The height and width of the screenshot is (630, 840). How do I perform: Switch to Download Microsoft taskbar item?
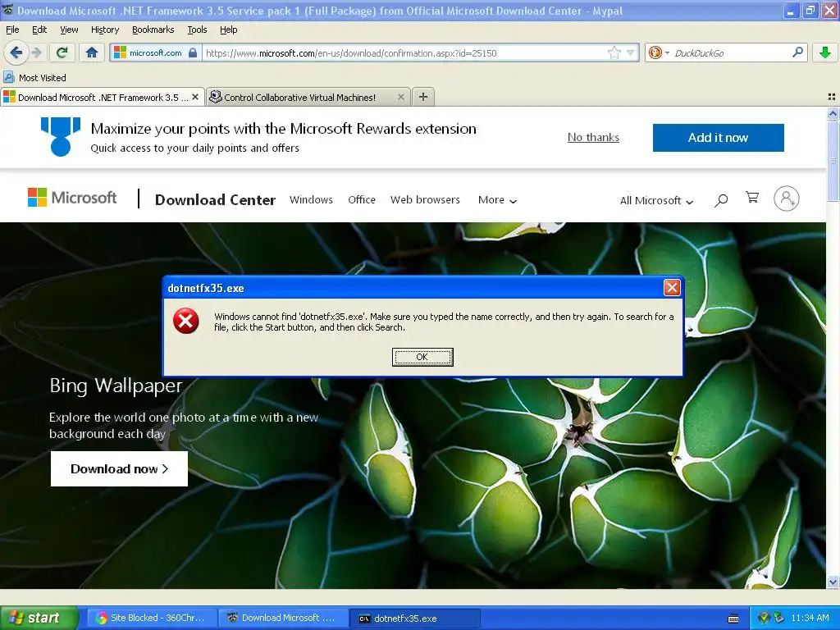point(282,618)
